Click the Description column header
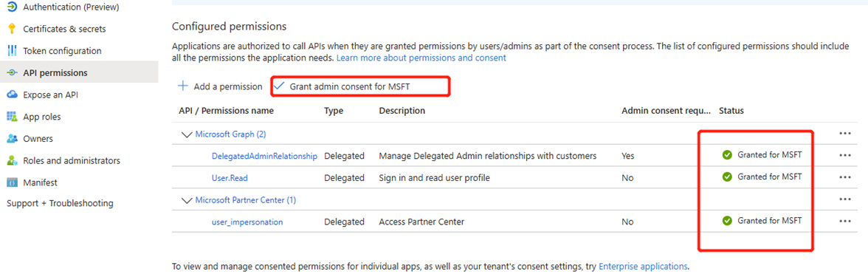The height and width of the screenshot is (280, 868). pyautogui.click(x=402, y=111)
